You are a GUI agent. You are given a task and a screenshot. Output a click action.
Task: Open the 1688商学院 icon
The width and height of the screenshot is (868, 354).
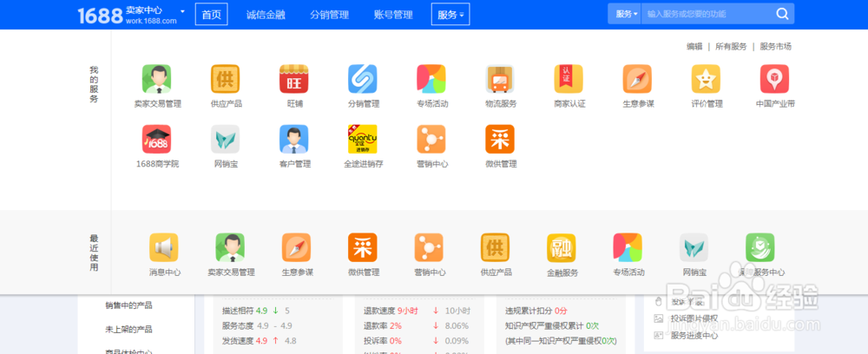[156, 139]
